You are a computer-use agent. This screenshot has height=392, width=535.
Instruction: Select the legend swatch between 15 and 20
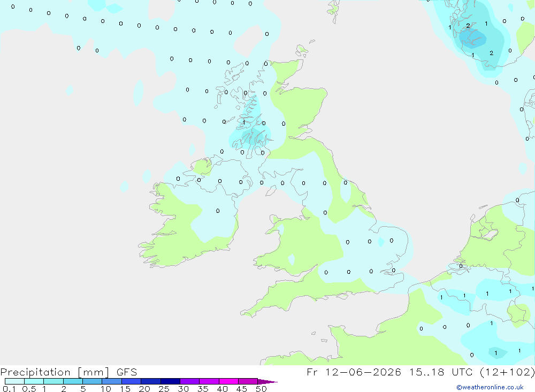tap(131, 381)
